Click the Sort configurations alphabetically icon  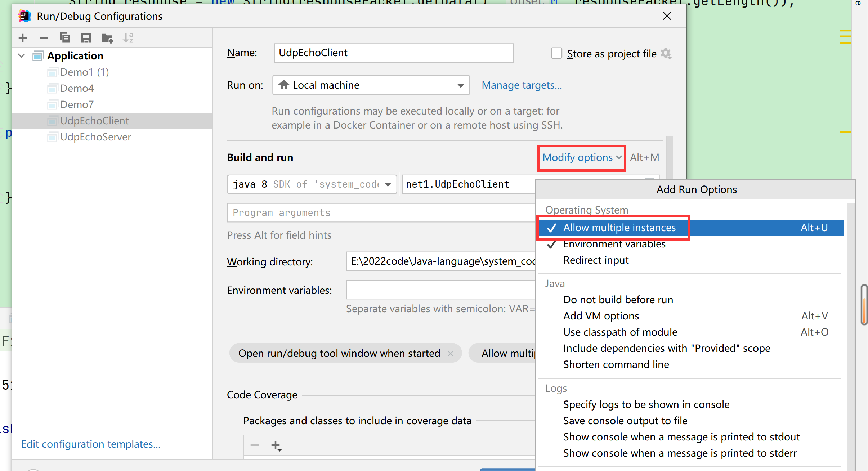pos(128,38)
